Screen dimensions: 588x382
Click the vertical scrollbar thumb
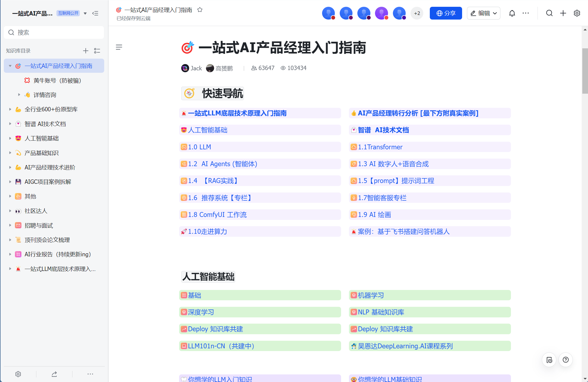point(585,71)
